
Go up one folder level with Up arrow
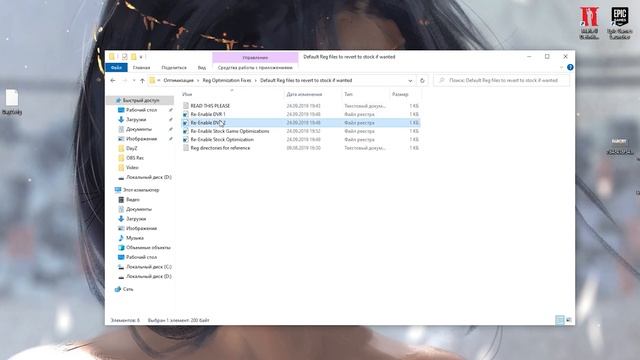click(142, 80)
